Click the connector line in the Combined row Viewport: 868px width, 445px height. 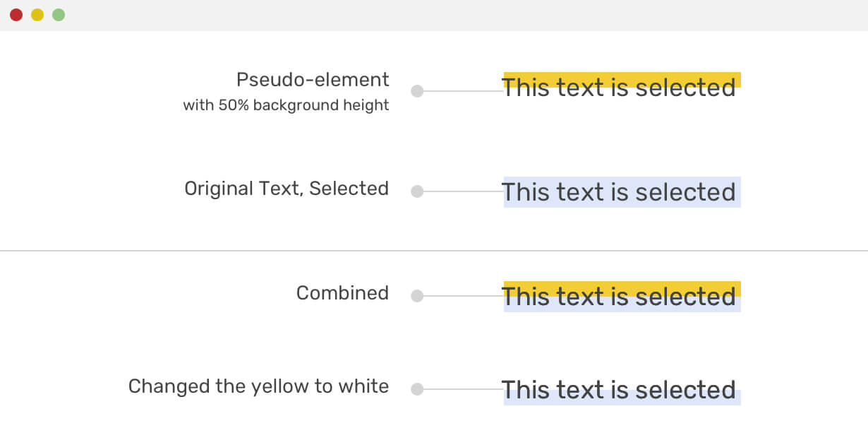coord(462,296)
